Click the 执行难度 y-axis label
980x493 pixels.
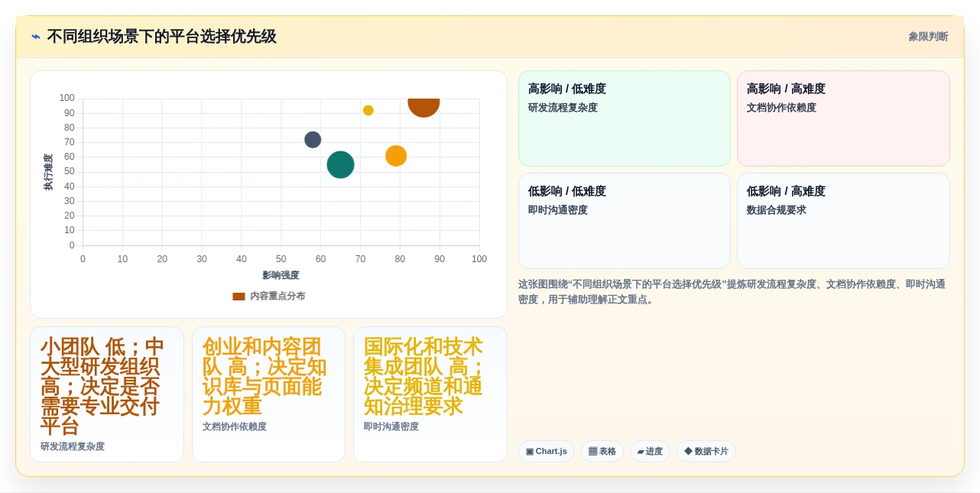pos(48,172)
